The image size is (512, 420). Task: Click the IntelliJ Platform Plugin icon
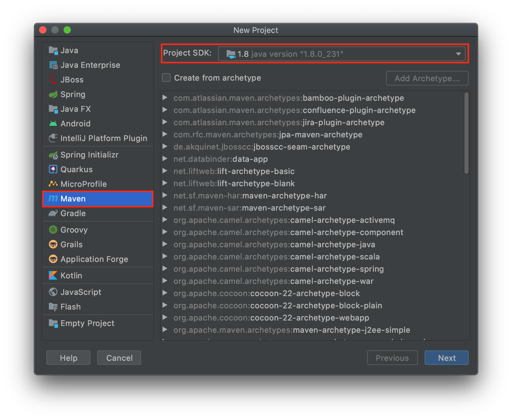[x=53, y=138]
